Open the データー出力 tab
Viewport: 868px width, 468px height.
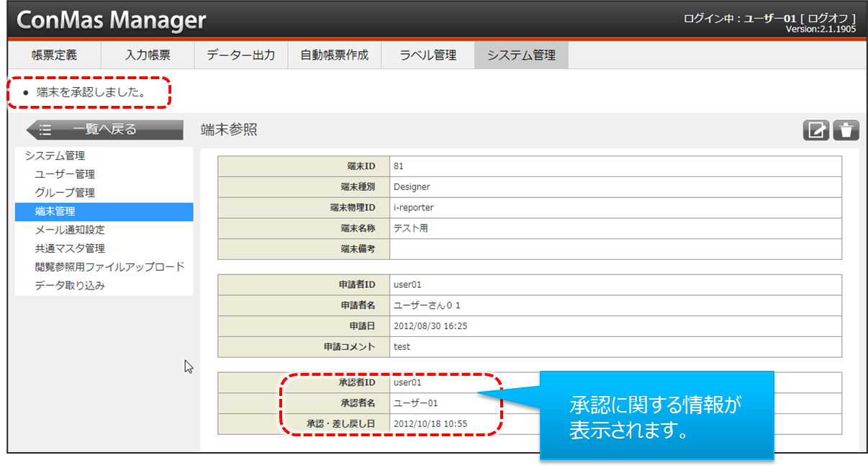click(240, 55)
